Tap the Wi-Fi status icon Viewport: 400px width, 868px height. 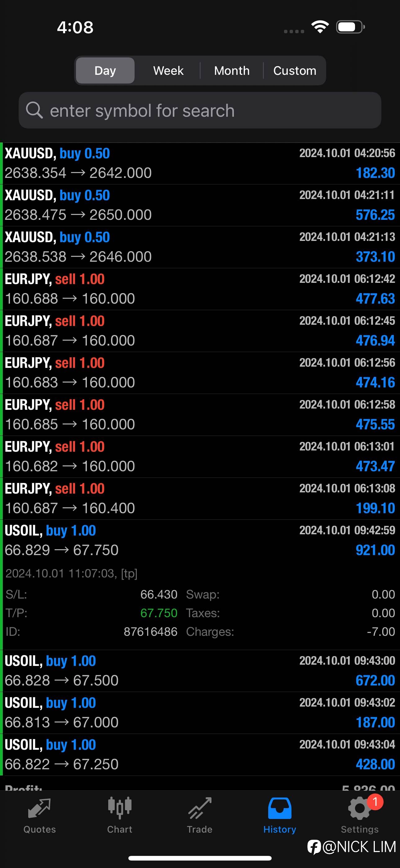click(320, 27)
